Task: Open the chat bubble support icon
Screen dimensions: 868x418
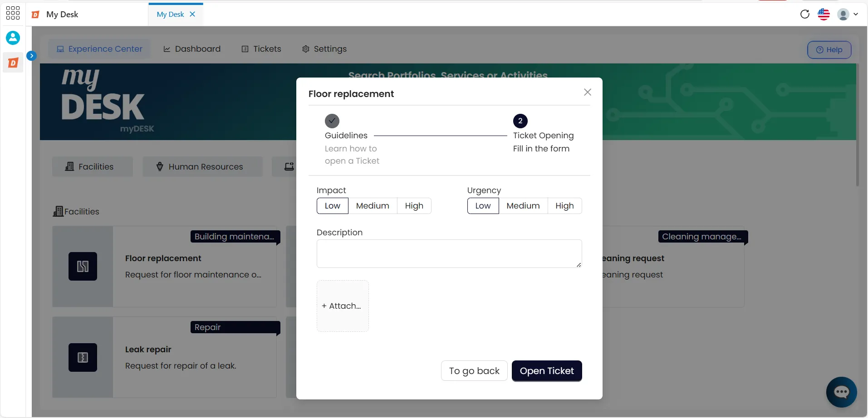Action: pyautogui.click(x=842, y=392)
